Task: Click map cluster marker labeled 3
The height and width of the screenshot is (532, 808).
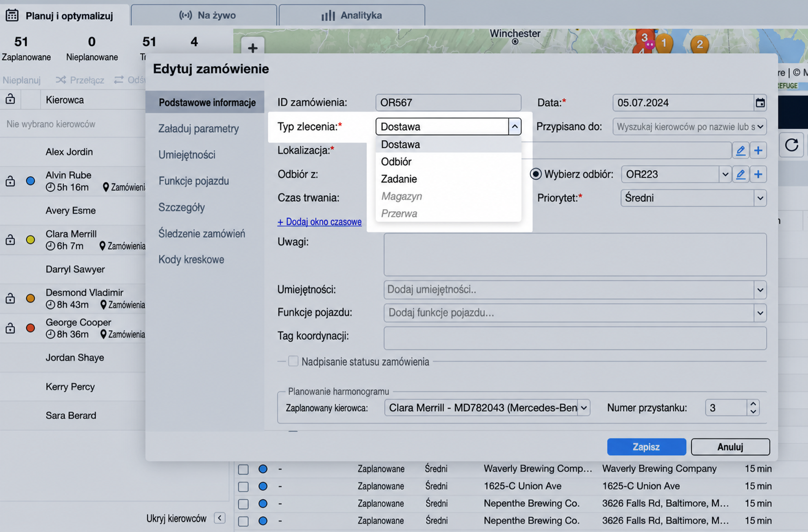Action: click(x=644, y=38)
